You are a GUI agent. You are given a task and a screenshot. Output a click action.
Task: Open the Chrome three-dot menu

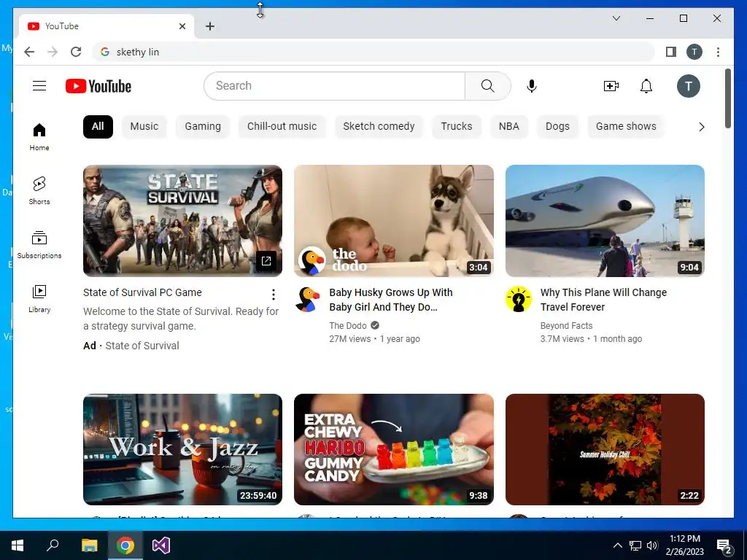point(718,52)
